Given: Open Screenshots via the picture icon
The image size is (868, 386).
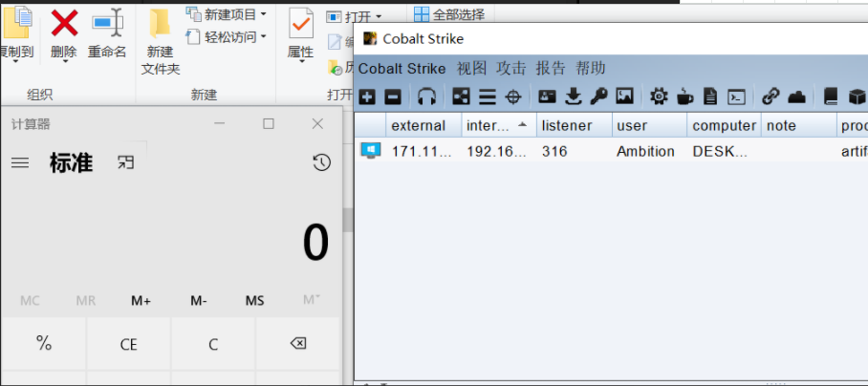Looking at the screenshot, I should [x=624, y=97].
